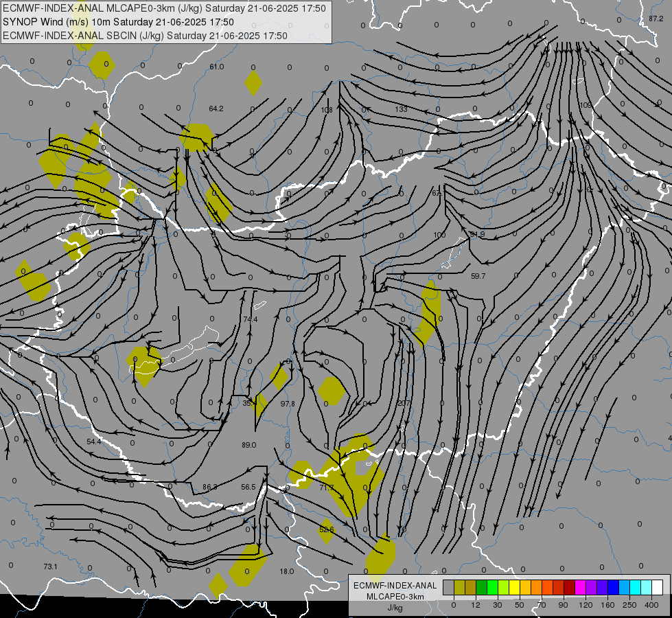Click the map value 52.6

coord(327,529)
